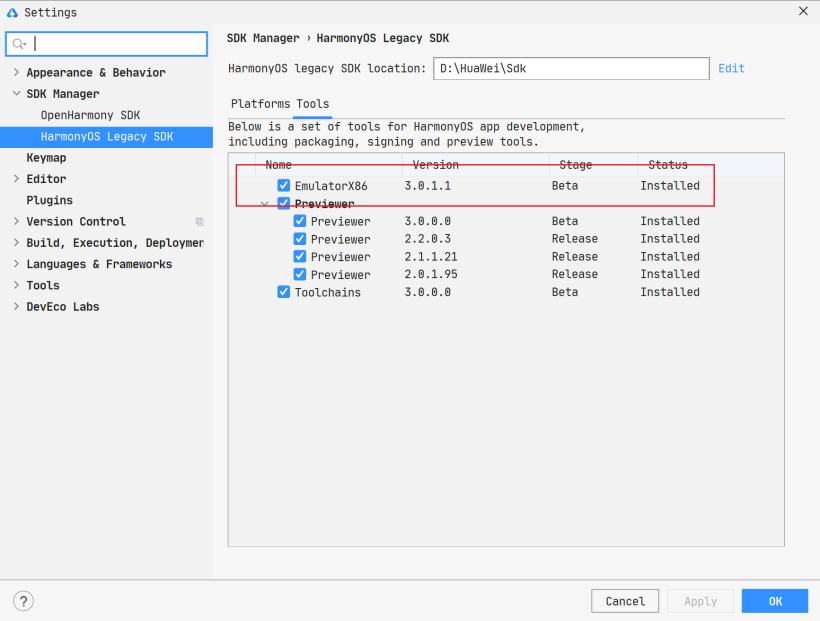
Task: Uncheck the EmulatorX86 checkbox
Action: pyautogui.click(x=283, y=185)
